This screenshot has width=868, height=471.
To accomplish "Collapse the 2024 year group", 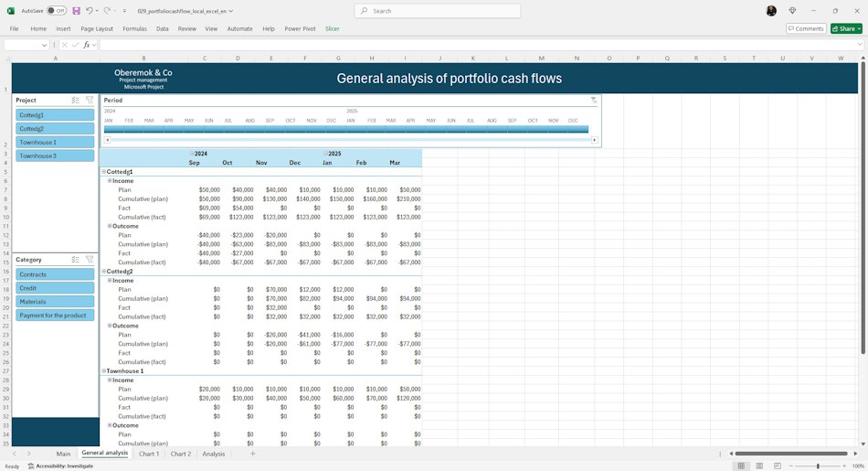I will (x=192, y=154).
